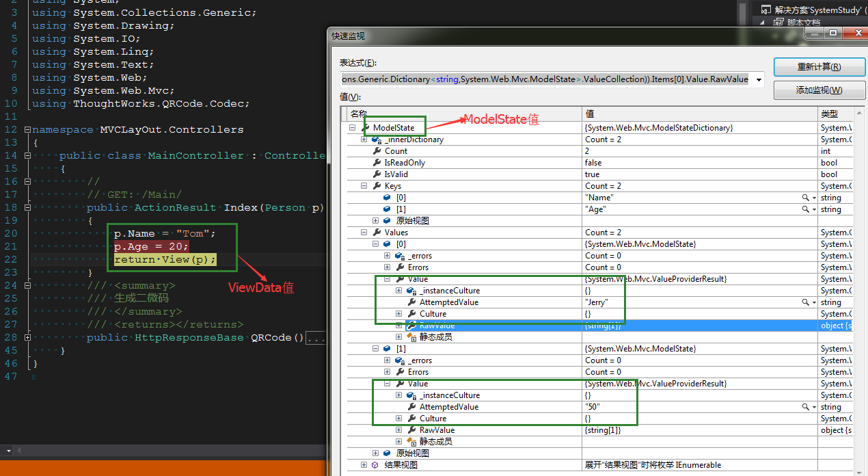Click the wrench icon of ModelState root

365,128
